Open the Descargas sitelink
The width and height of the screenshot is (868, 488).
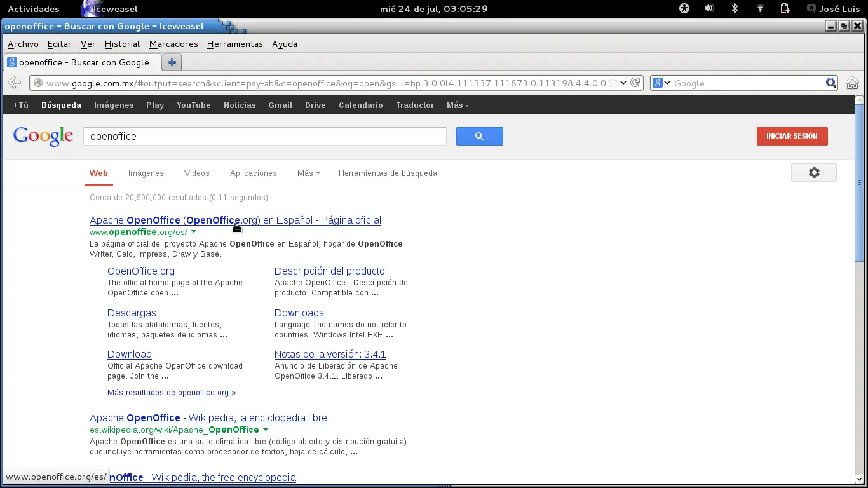point(132,313)
